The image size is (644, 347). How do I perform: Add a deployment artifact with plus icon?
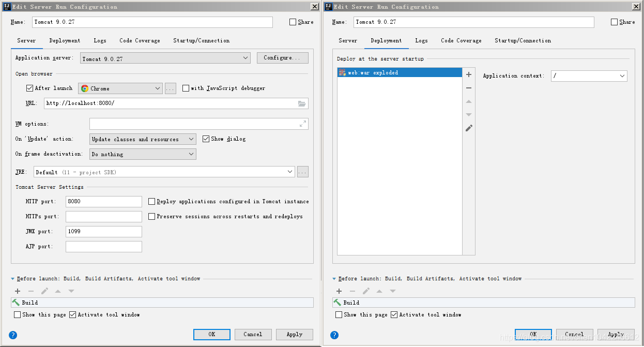[469, 74]
